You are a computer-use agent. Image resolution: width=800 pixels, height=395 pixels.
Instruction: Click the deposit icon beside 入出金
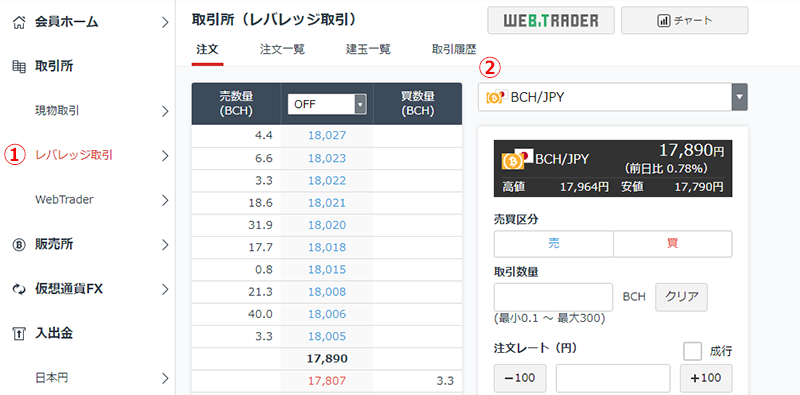click(x=18, y=334)
